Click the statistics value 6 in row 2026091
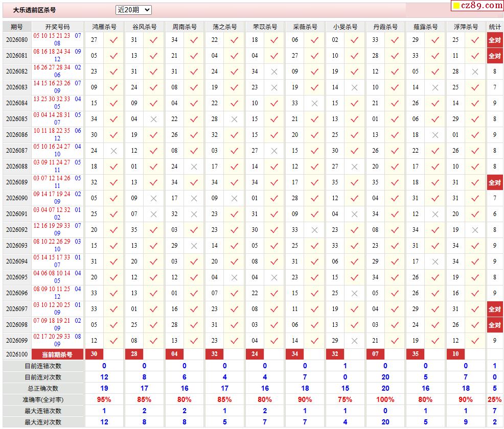This screenshot has height=429, width=504. [x=495, y=214]
